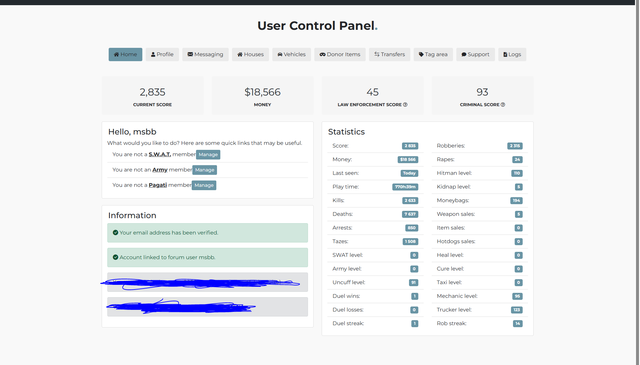The width and height of the screenshot is (640, 365).
Task: Click the Uncuff level value badge
Action: [x=413, y=283]
